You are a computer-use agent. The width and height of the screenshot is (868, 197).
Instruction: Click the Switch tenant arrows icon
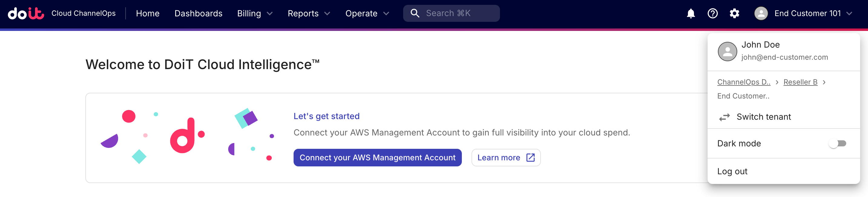click(x=724, y=117)
